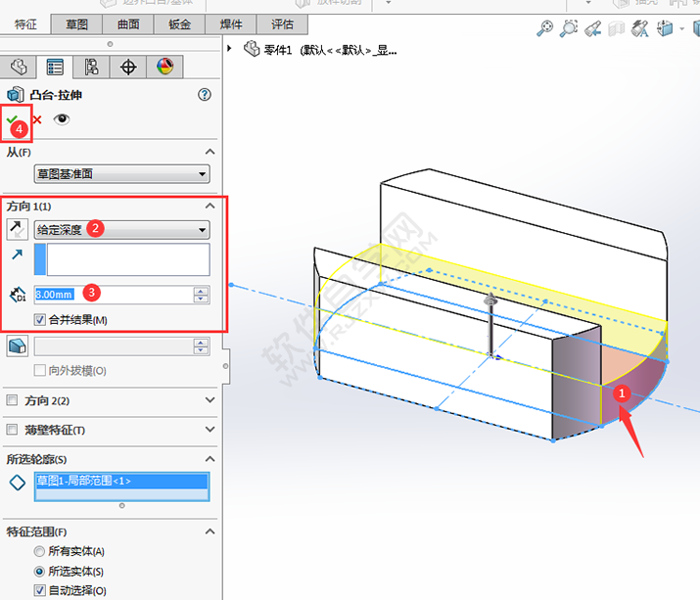The image size is (700, 600).
Task: Collapse the 所选轮廓(S) section
Action: tap(210, 459)
